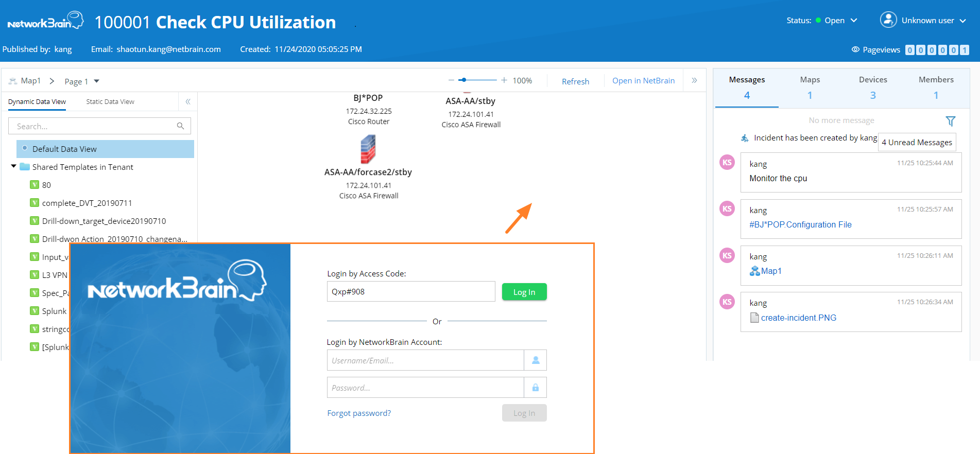This screenshot has width=980, height=454.
Task: Open #BJ*POP.Configuration File link
Action: point(800,224)
